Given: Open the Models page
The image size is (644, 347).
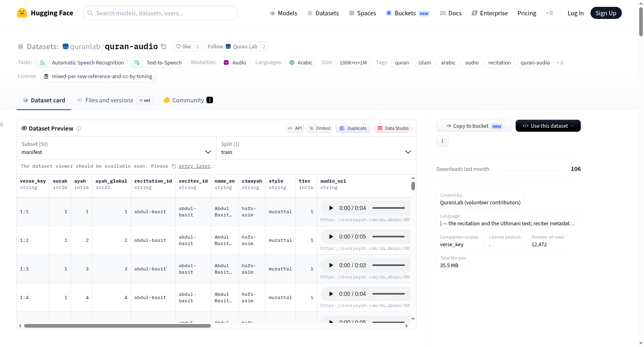Looking at the screenshot, I should coord(283,13).
